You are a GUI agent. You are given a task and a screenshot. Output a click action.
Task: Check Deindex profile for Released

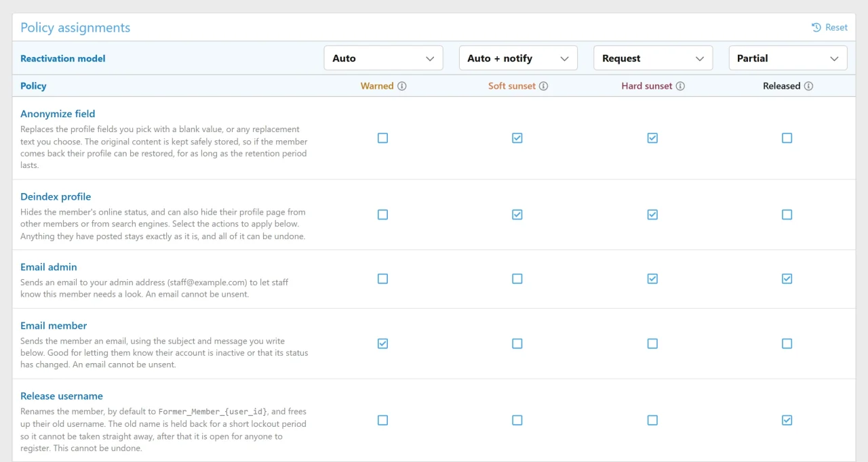click(787, 215)
